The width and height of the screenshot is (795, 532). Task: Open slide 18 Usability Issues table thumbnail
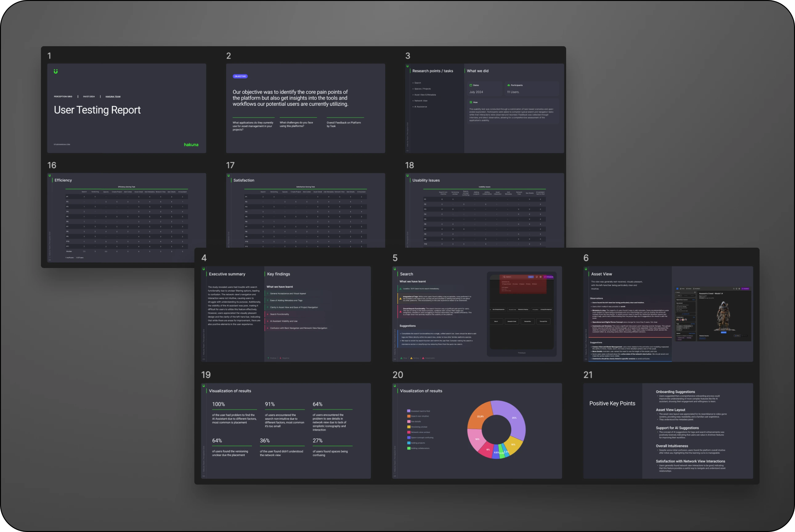484,210
